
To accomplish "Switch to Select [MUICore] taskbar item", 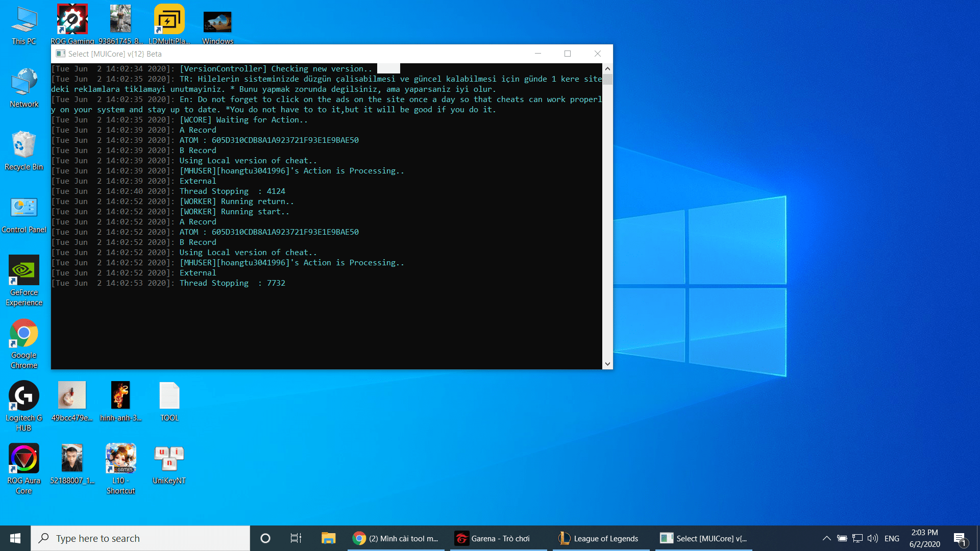I will (x=704, y=538).
